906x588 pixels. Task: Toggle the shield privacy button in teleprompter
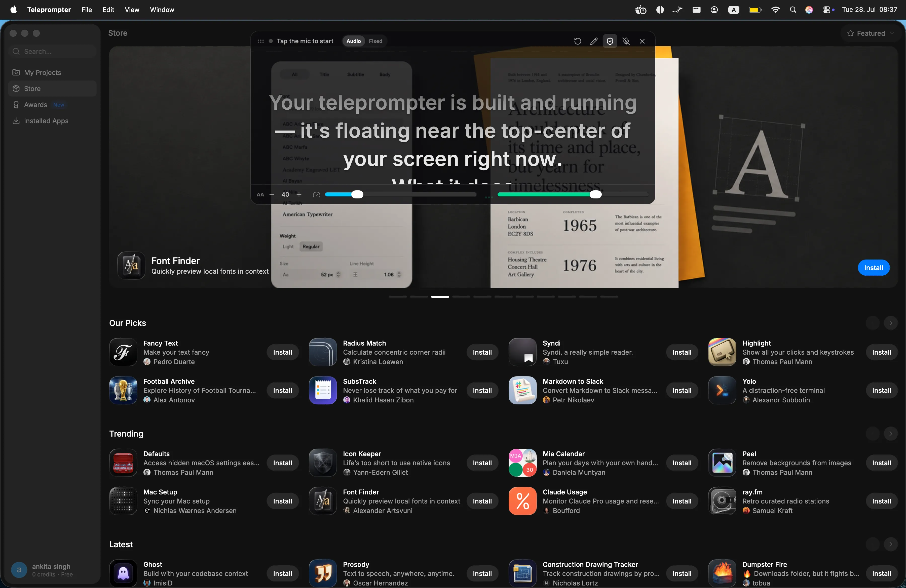pyautogui.click(x=610, y=41)
